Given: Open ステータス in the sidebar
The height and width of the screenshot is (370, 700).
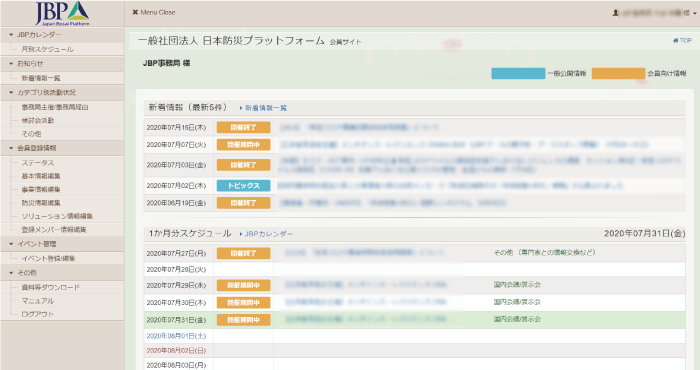Looking at the screenshot, I should [x=38, y=163].
